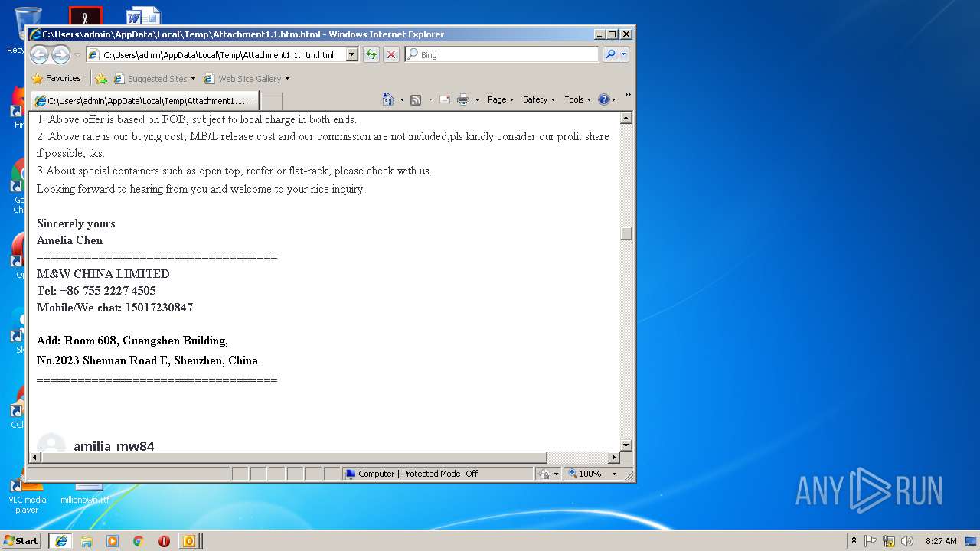Expand the Suggested Sites dropdown arrow
980x551 pixels.
click(193, 78)
